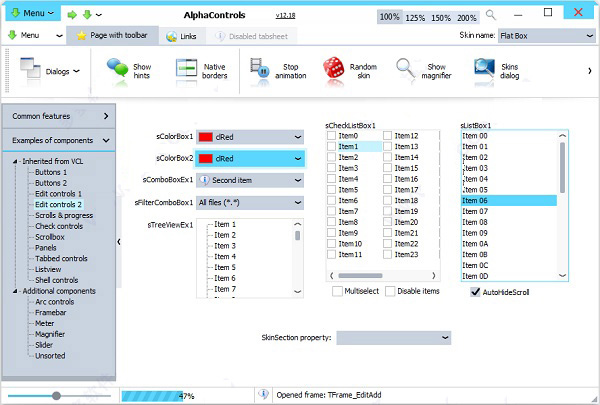Click the red color swatch in sColorBox2
The height and width of the screenshot is (405, 600).
[205, 158]
